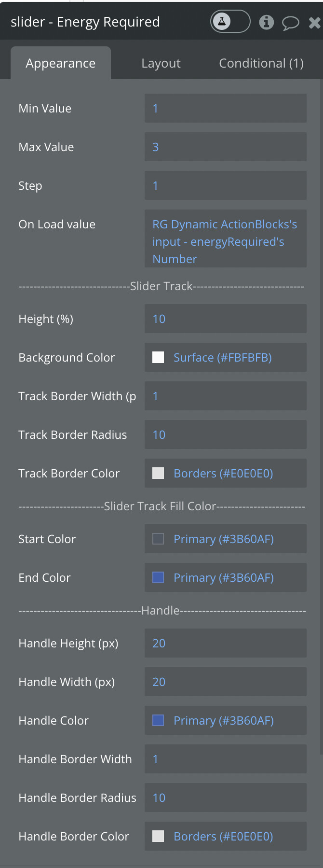Open element info from the header
323x868 pixels.
[x=266, y=21]
